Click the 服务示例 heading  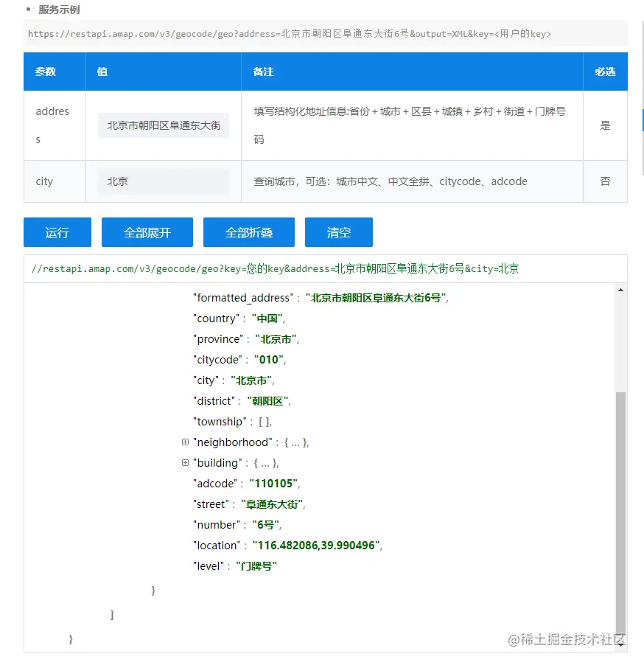(x=59, y=10)
